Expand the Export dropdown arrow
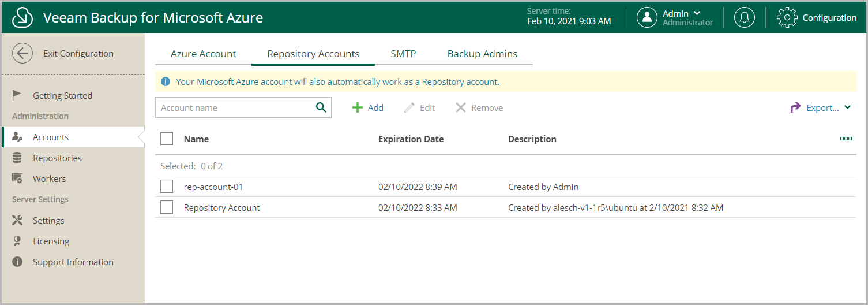Image resolution: width=868 pixels, height=305 pixels. (x=848, y=107)
